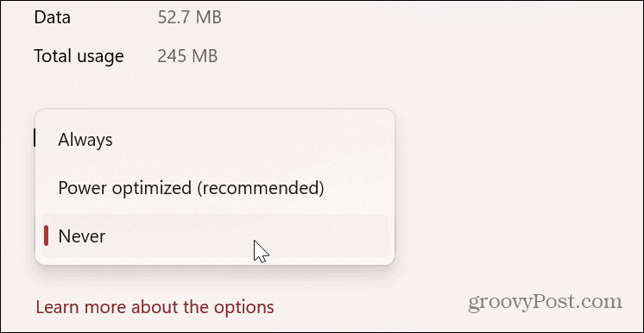This screenshot has height=333, width=644.
Task: Click the word "Learn" in the options link
Action: click(x=55, y=307)
